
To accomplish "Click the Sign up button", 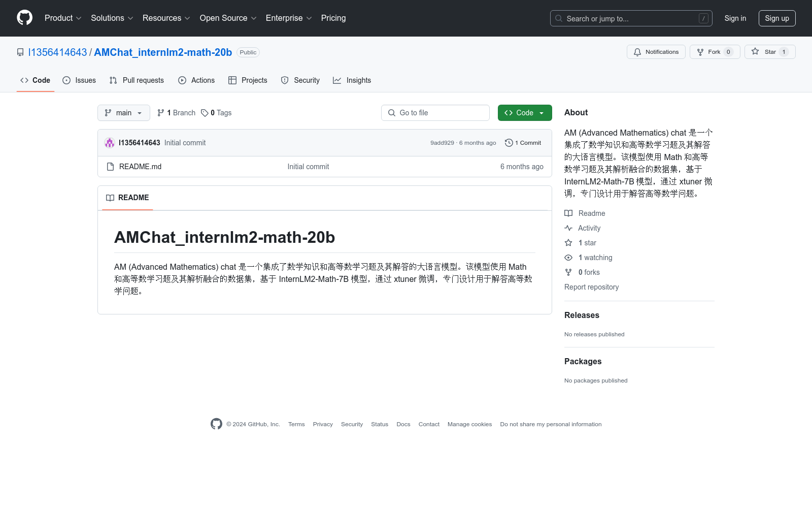I will tap(776, 18).
